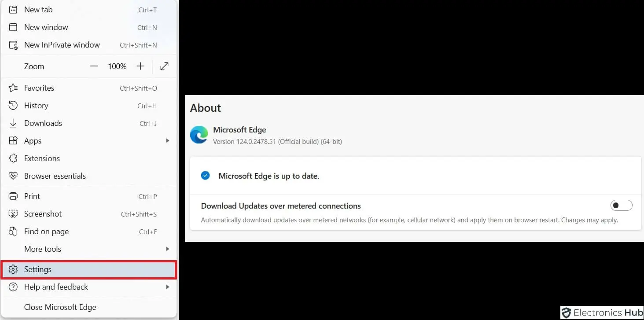Select the Settings menu entry
This screenshot has height=320, width=644.
[88, 269]
